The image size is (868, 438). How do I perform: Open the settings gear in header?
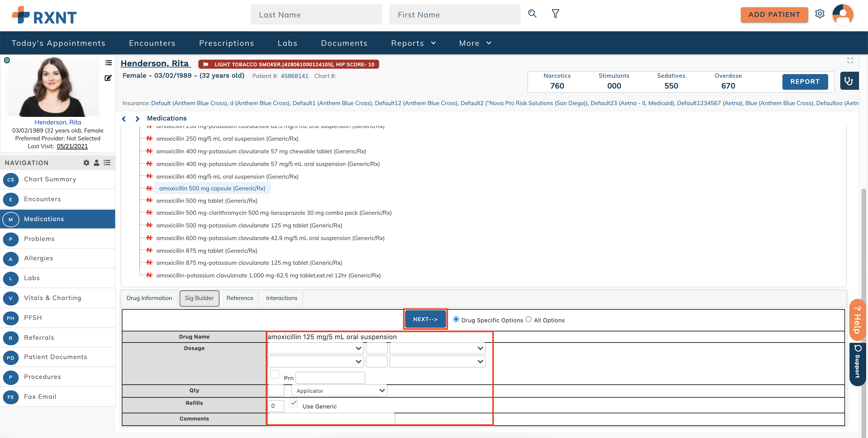(819, 14)
